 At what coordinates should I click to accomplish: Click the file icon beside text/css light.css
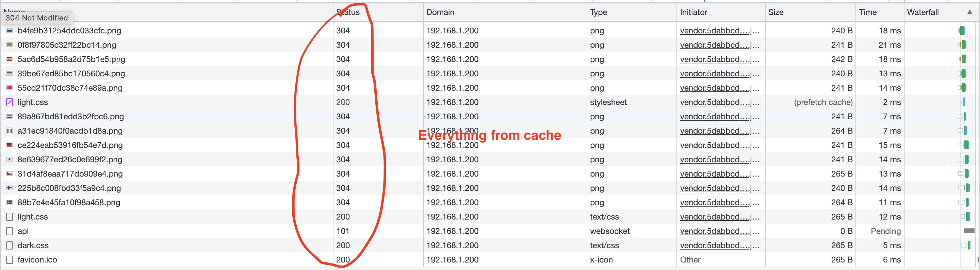(x=10, y=216)
